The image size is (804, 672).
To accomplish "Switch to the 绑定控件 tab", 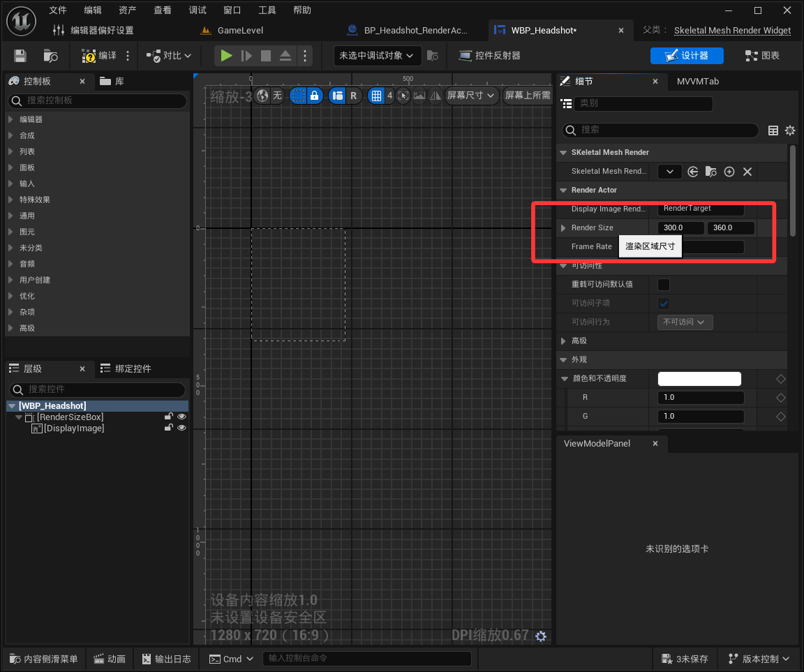I will coord(126,368).
